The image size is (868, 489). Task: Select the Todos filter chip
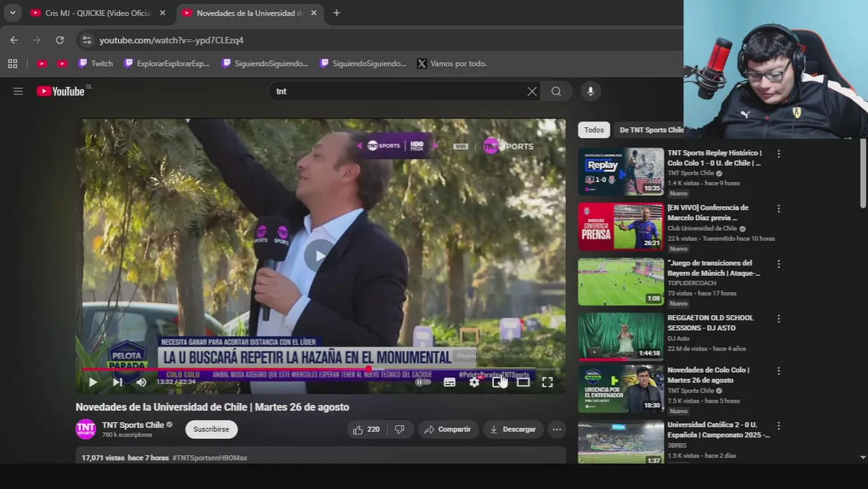point(594,130)
